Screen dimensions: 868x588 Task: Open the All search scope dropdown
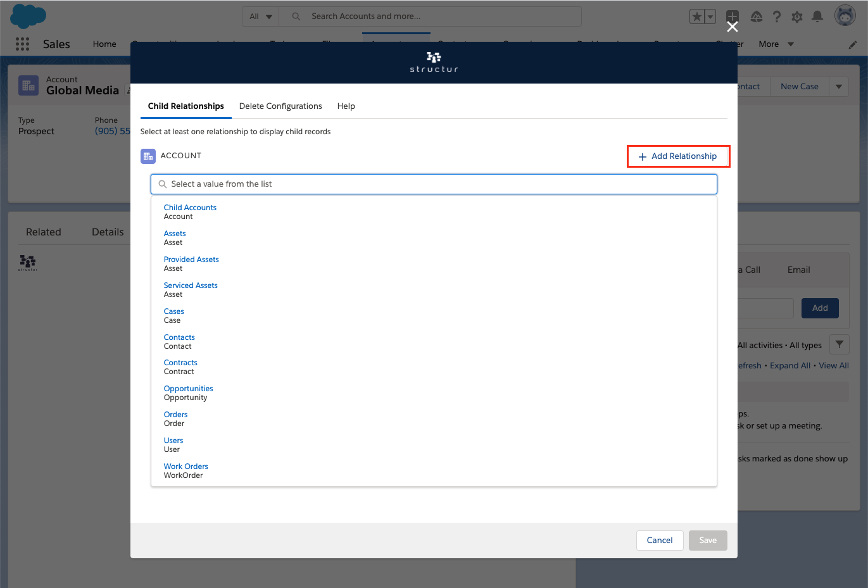coord(261,16)
